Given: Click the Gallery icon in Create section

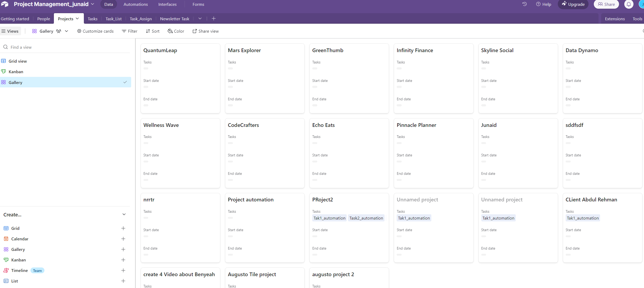Looking at the screenshot, I should point(6,249).
